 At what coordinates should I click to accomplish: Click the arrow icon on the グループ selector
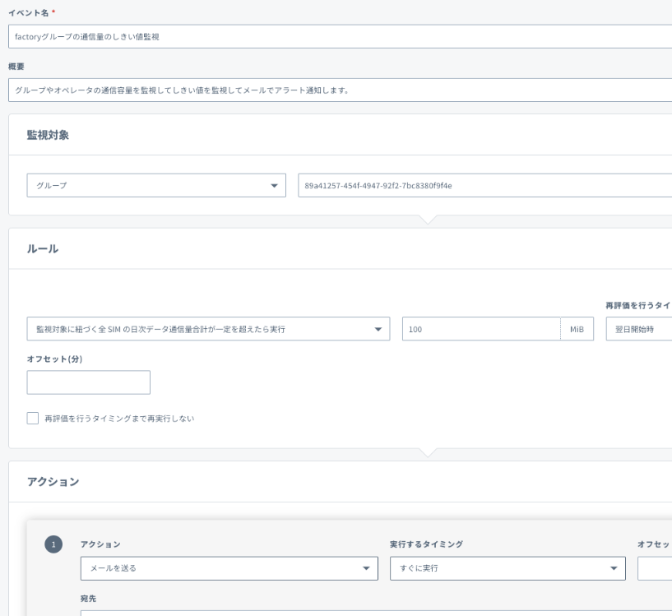coord(274,186)
